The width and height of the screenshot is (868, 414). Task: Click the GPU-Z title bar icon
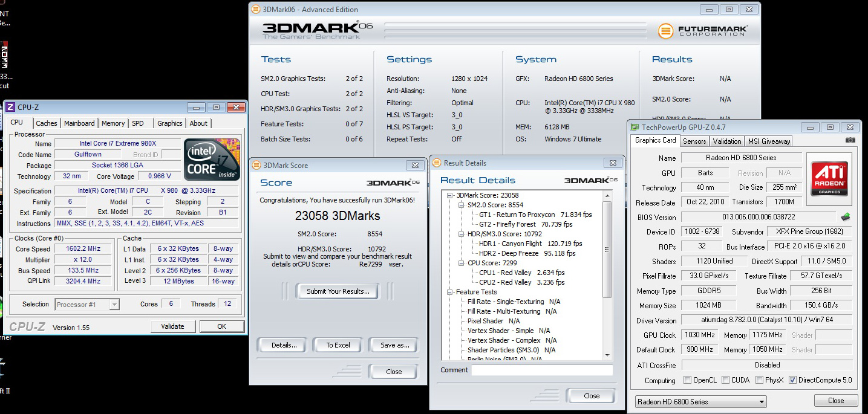point(635,128)
